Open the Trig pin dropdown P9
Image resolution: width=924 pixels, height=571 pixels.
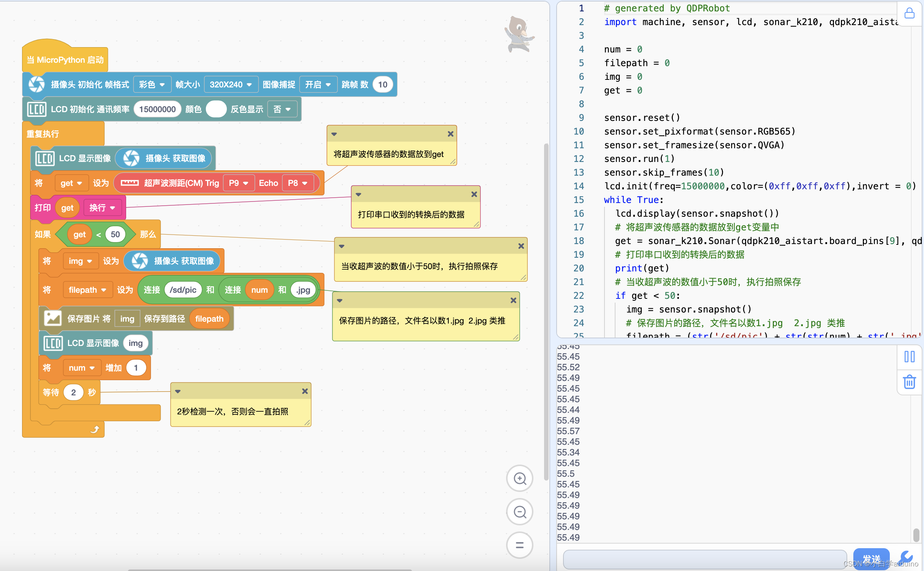coord(239,183)
